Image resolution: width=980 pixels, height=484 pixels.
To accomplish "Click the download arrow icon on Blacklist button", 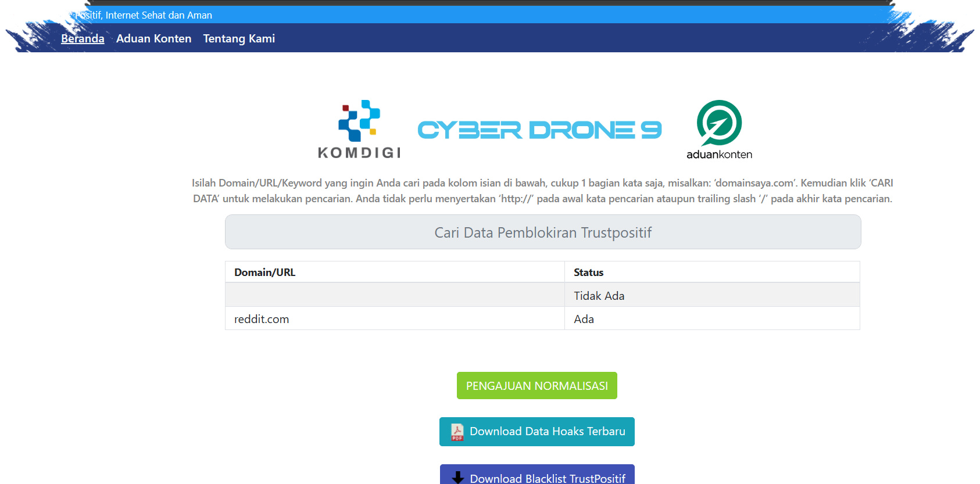I will pos(458,478).
